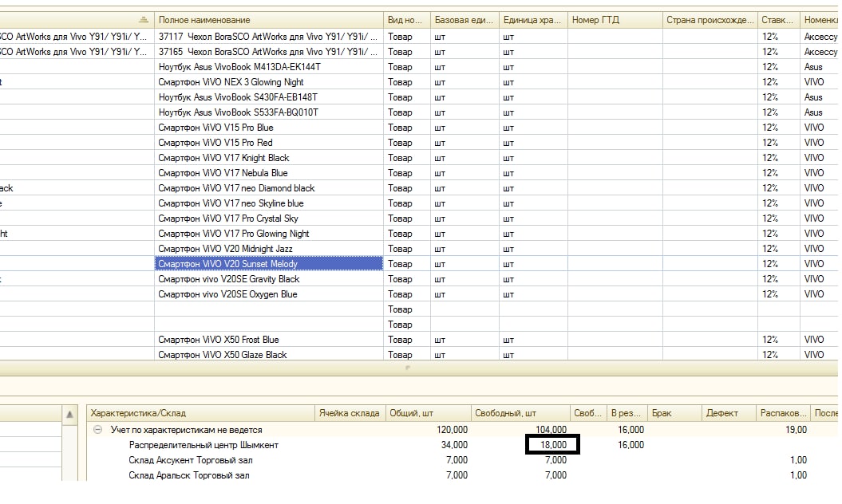
Task: Click the 'В рез...' column header
Action: (x=627, y=413)
